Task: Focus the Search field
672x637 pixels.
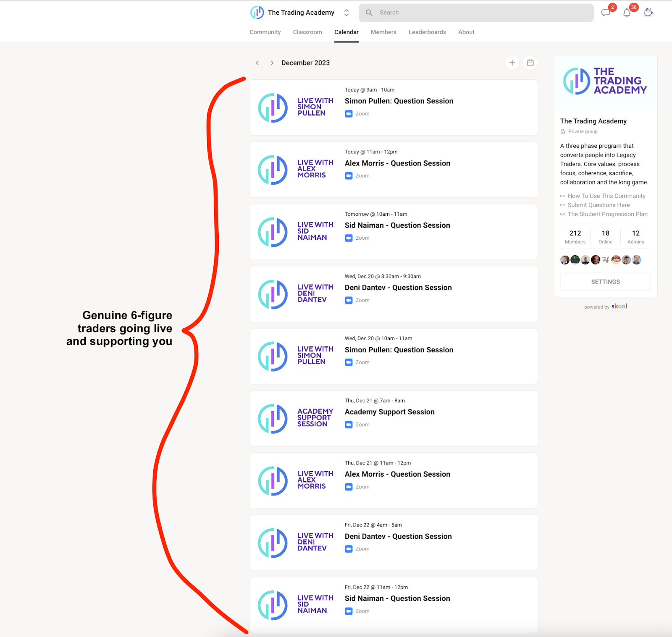Action: 476,13
